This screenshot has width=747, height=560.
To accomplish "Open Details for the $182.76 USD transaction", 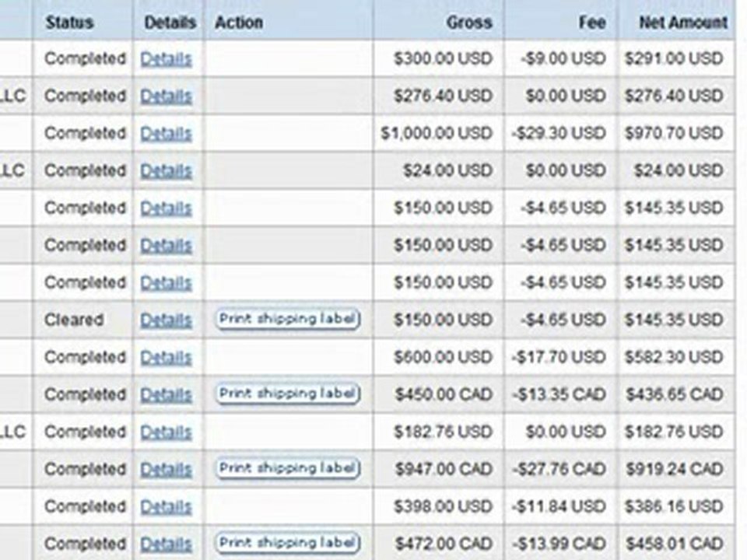I will (166, 432).
